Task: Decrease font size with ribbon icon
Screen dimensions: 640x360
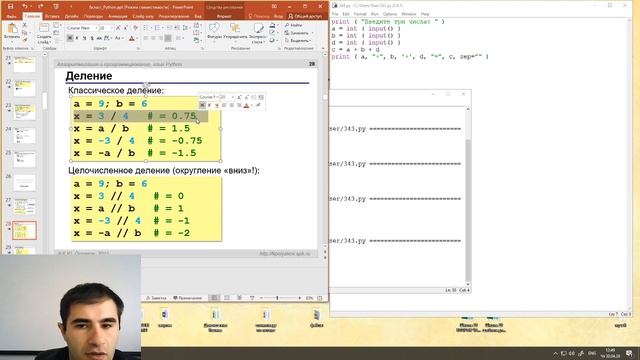Action: pos(126,28)
